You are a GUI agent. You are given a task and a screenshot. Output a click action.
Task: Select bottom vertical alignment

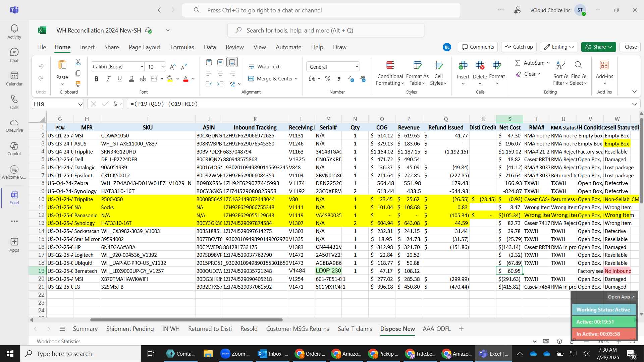pos(232,62)
